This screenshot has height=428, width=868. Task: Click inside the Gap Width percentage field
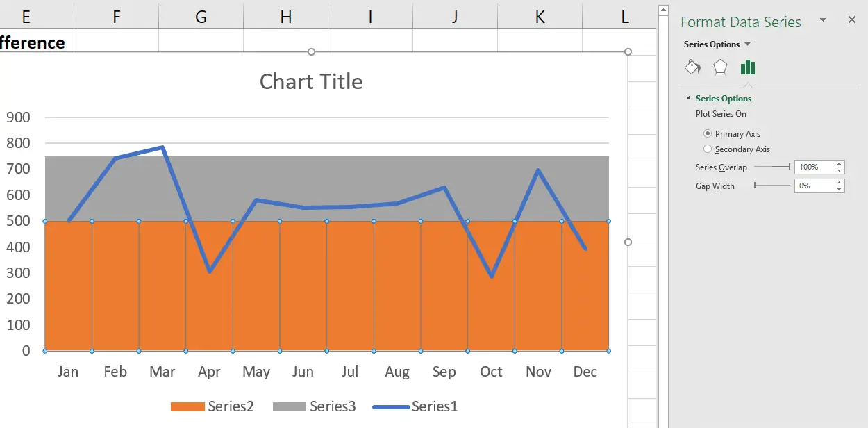click(x=814, y=186)
